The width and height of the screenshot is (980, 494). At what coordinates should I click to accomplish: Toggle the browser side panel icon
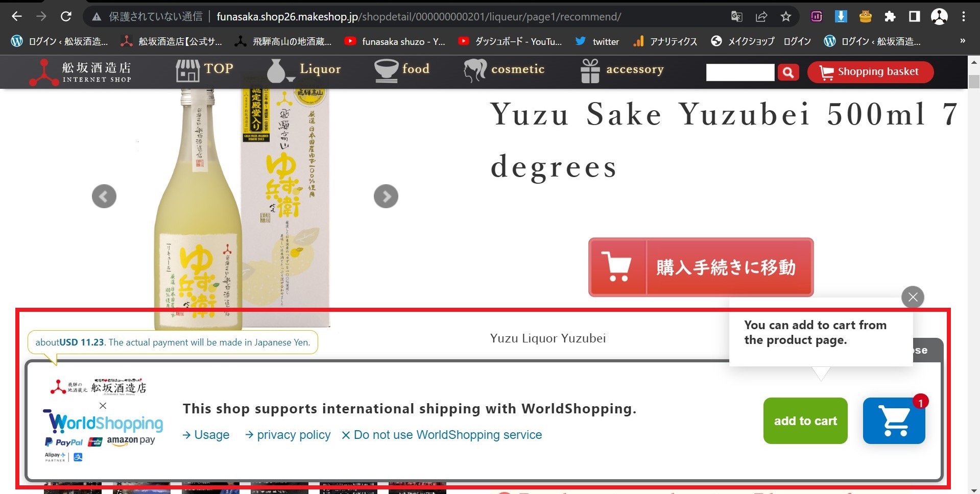tap(914, 16)
